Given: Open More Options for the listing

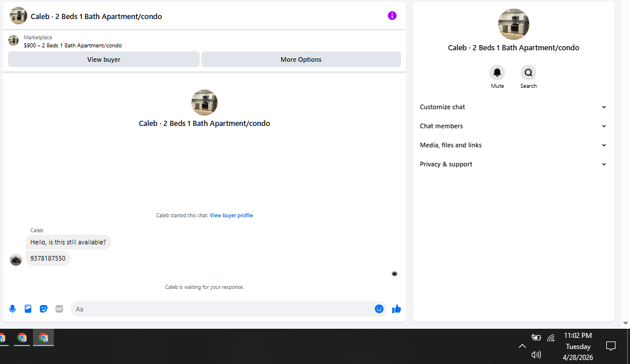Looking at the screenshot, I should pos(301,60).
